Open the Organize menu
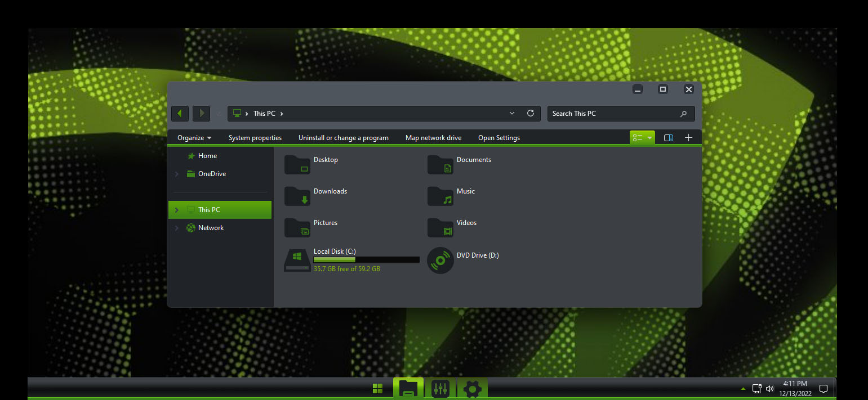The height and width of the screenshot is (400, 868). point(193,137)
